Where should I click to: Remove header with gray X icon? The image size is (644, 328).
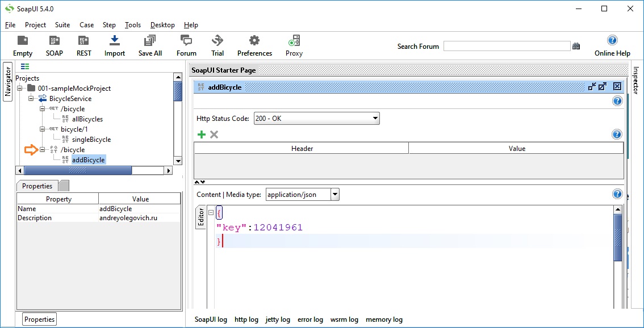point(214,134)
